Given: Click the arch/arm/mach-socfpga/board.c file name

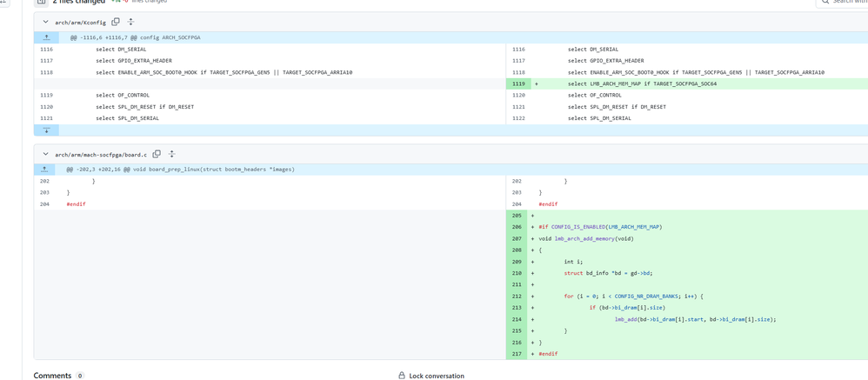Looking at the screenshot, I should tap(101, 155).
